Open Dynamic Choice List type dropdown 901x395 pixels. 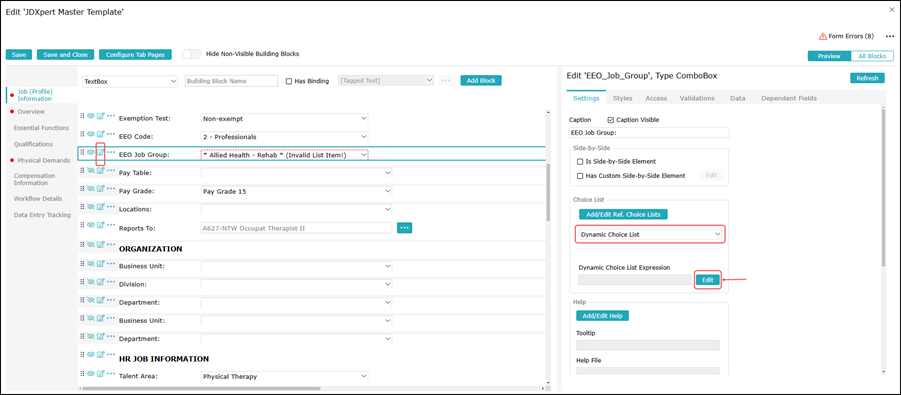[650, 235]
